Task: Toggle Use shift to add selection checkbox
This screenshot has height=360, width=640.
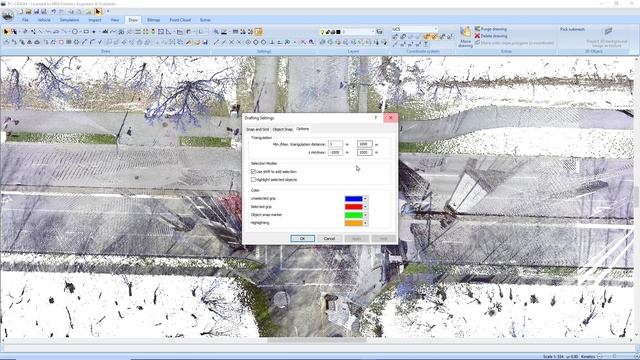Action: click(x=253, y=171)
